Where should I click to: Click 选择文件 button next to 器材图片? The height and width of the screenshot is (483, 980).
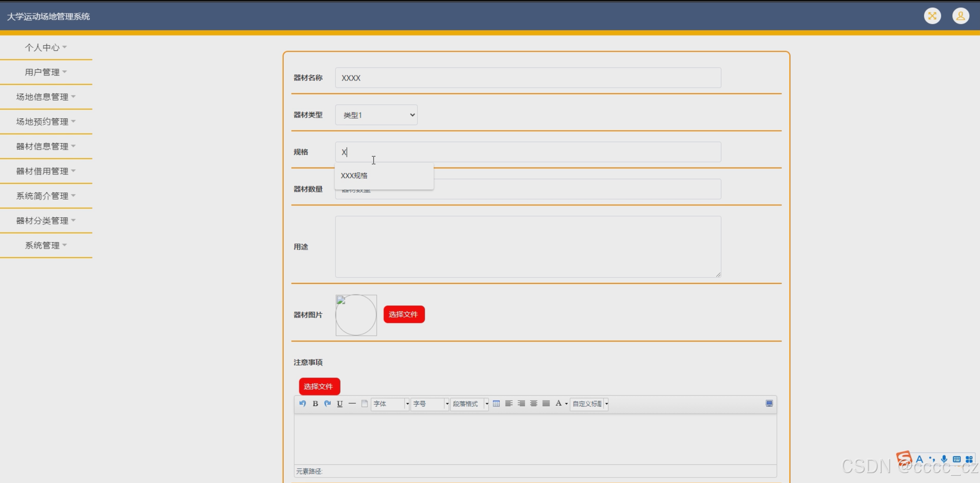(x=403, y=314)
